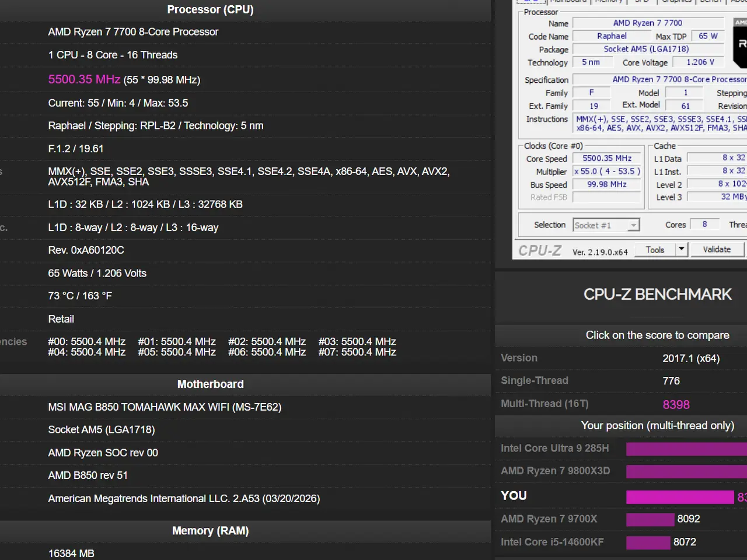Screen dimensions: 747x560
Task: Click the 8072 score beside i5-14600KF
Action: (x=685, y=542)
